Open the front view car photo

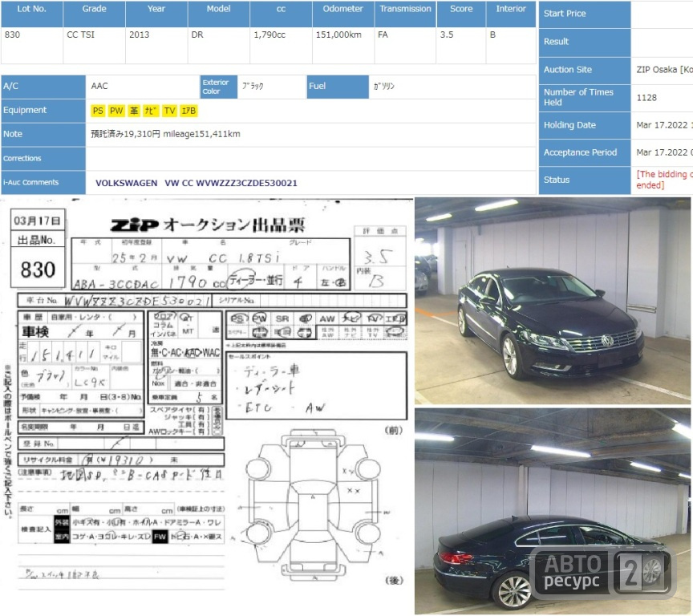coord(553,301)
